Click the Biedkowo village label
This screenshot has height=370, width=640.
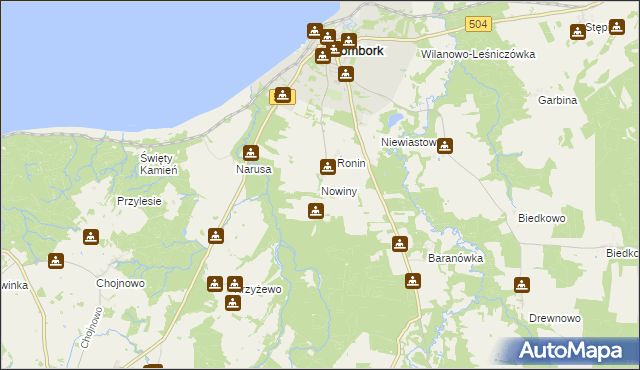542,218
